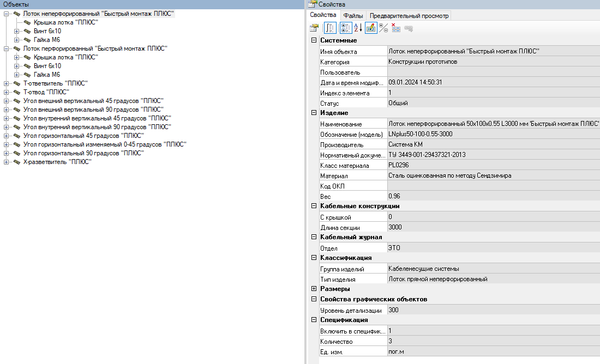Click the Свойства panel title icon

(313, 4)
